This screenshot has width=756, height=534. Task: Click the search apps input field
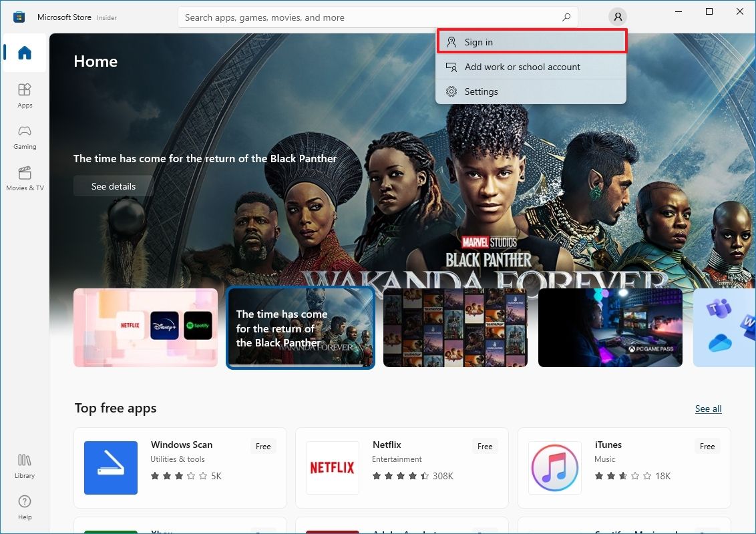click(x=367, y=17)
